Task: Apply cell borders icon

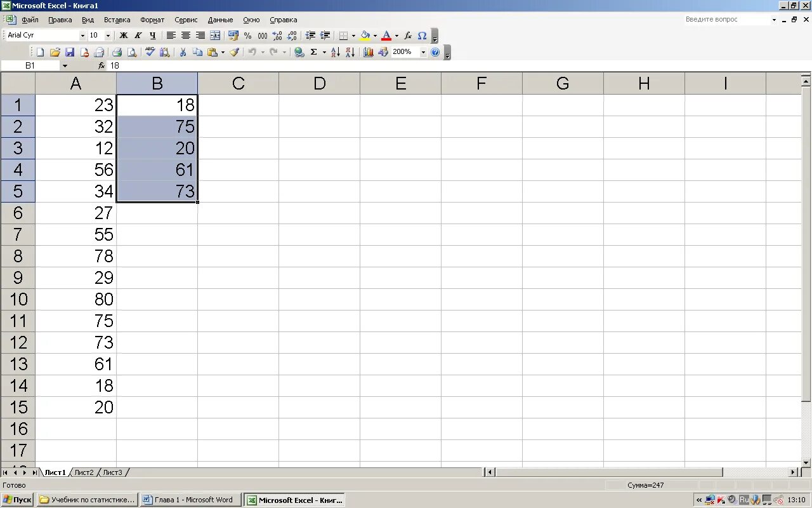Action: tap(343, 36)
